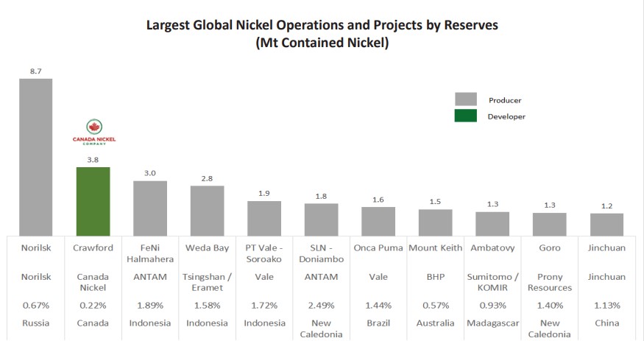The width and height of the screenshot is (644, 341).
Task: Pick the Weda Bay 2.8 bar
Action: click(207, 210)
